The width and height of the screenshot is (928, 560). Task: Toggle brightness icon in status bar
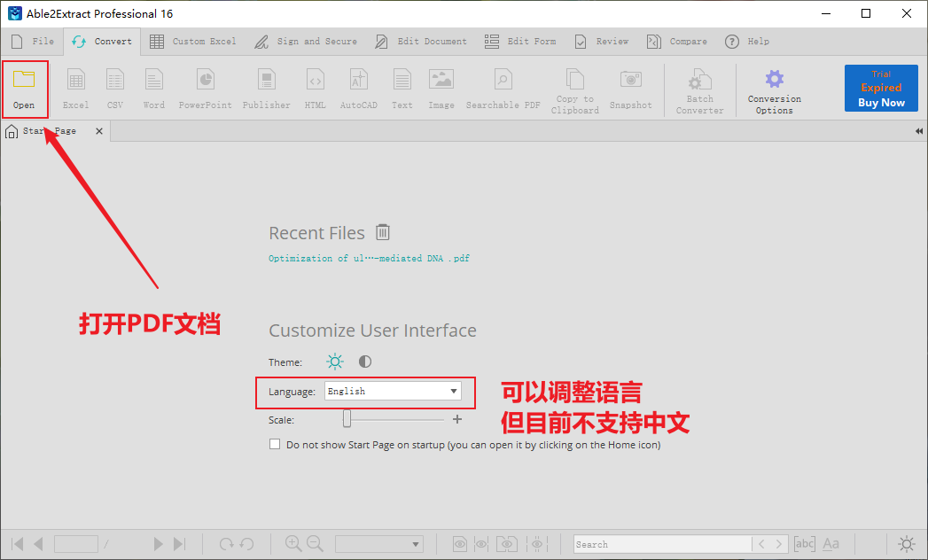(907, 544)
